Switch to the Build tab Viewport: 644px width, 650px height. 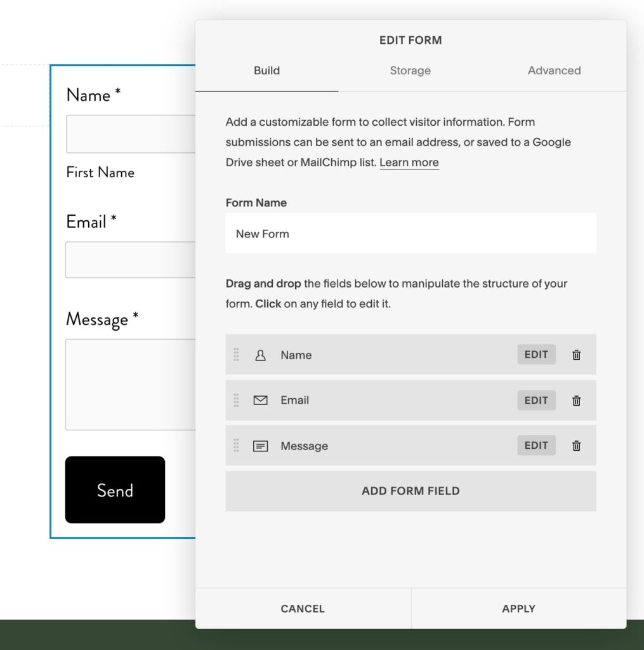pyautogui.click(x=267, y=70)
